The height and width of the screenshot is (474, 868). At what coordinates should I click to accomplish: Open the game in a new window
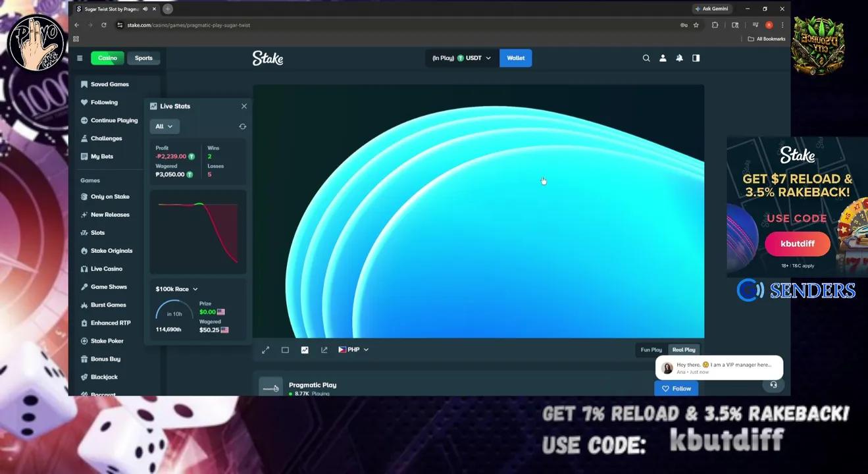(324, 350)
